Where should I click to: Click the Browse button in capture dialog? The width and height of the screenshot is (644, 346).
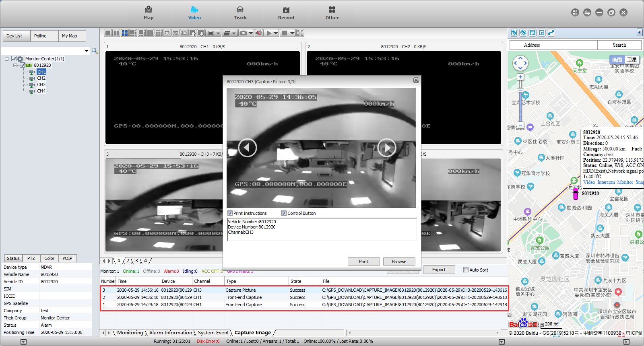pyautogui.click(x=399, y=262)
